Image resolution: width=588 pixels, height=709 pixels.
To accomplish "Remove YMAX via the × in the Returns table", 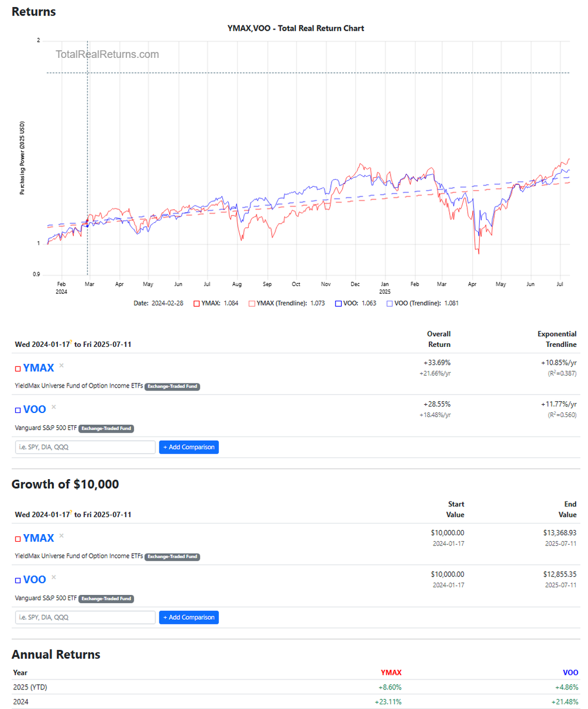I will (61, 365).
